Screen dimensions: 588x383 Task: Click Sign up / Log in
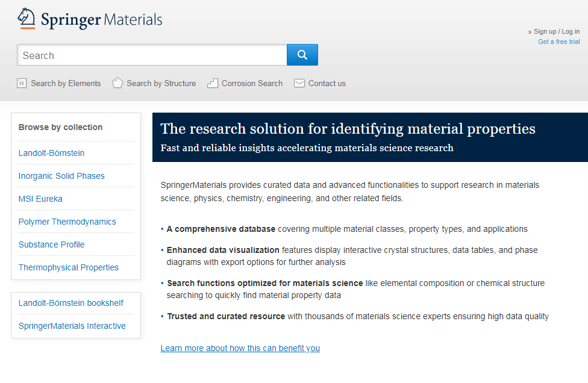(x=557, y=31)
